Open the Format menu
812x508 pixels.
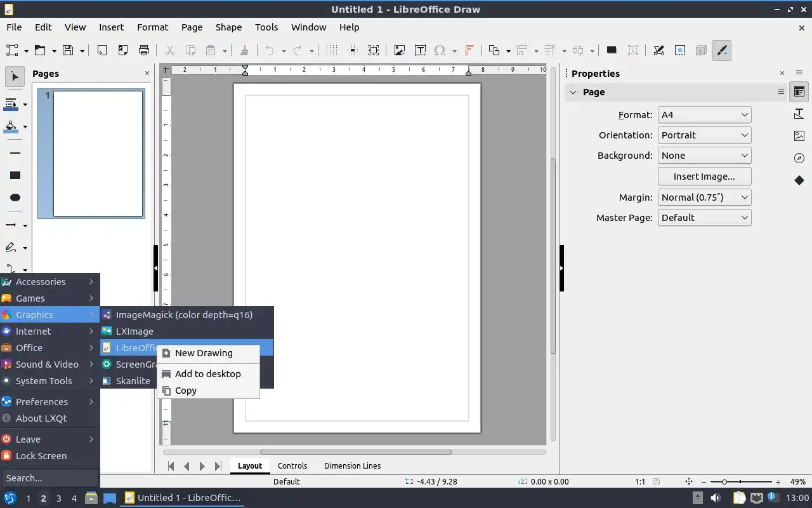point(152,27)
